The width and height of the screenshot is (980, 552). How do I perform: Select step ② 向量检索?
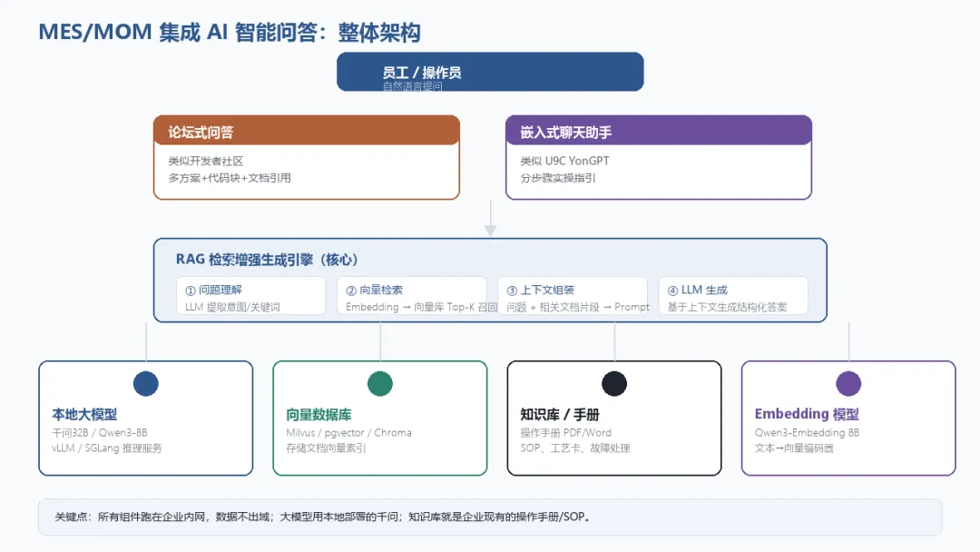[412, 296]
